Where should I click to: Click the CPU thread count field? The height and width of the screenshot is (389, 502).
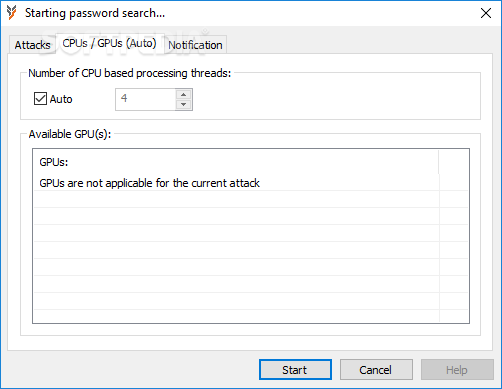click(145, 99)
